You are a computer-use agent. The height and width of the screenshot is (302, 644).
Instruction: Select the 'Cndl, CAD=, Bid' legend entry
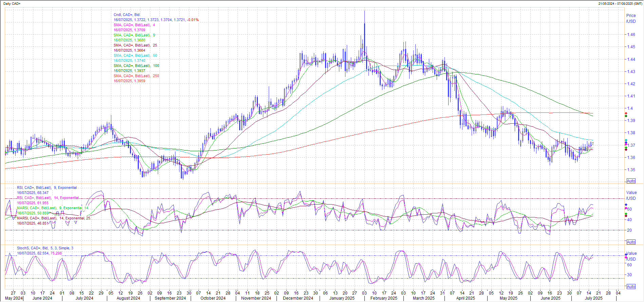point(127,15)
